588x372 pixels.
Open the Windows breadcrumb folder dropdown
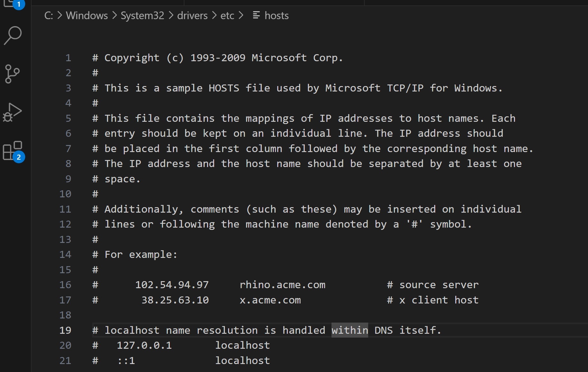pos(87,15)
